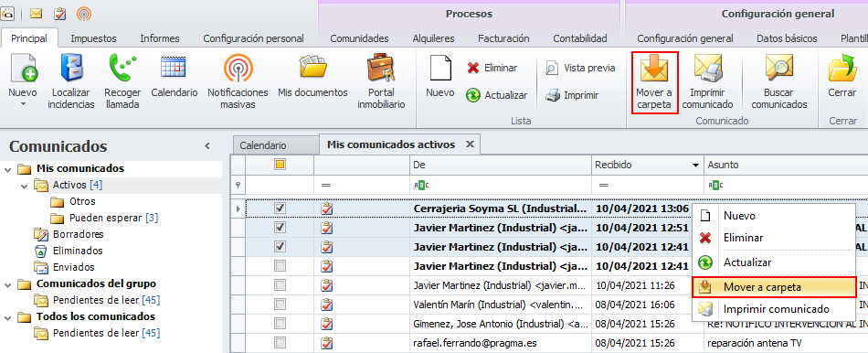This screenshot has height=353, width=868.
Task: Click the app logo icon at top left
Action: click(7, 14)
